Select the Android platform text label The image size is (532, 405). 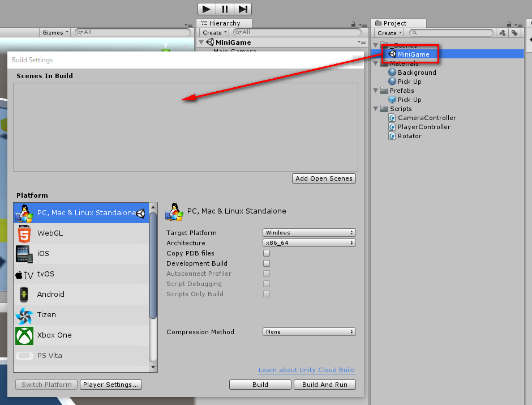pyautogui.click(x=50, y=295)
